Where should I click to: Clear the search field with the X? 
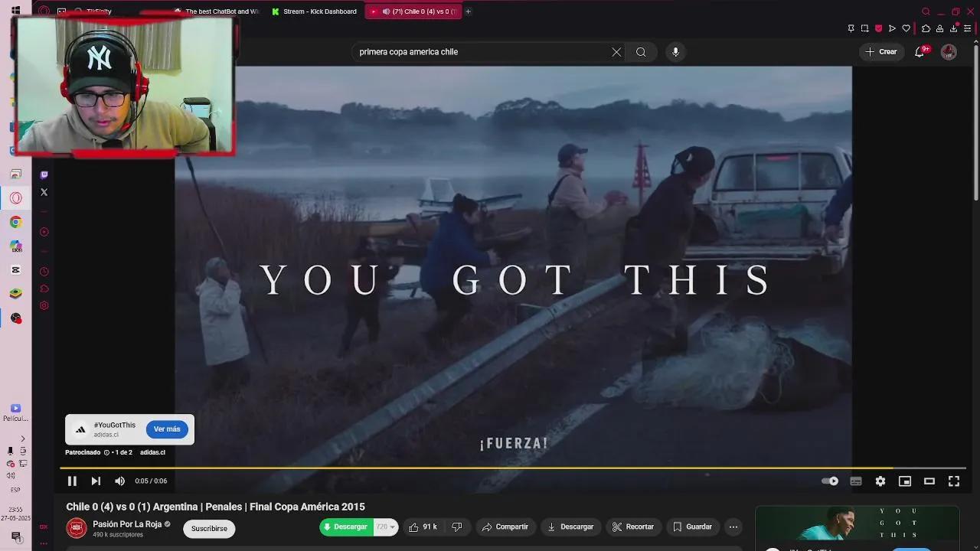[616, 51]
